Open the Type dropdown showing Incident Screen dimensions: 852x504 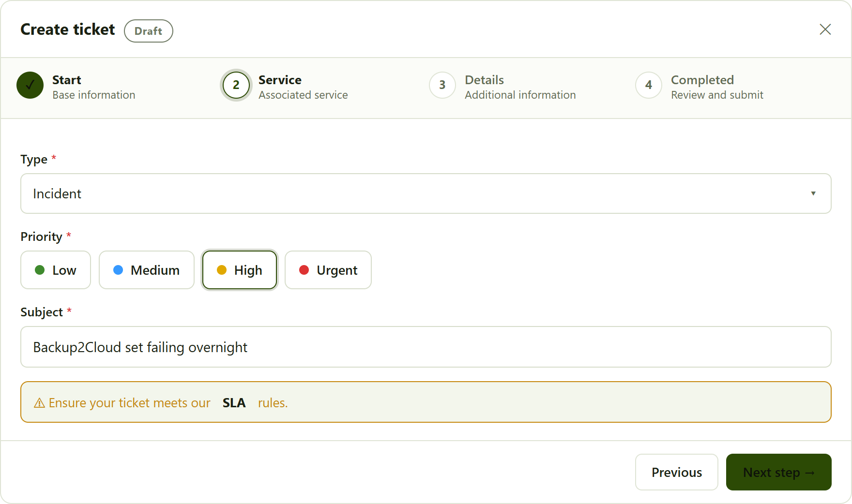[x=426, y=193]
